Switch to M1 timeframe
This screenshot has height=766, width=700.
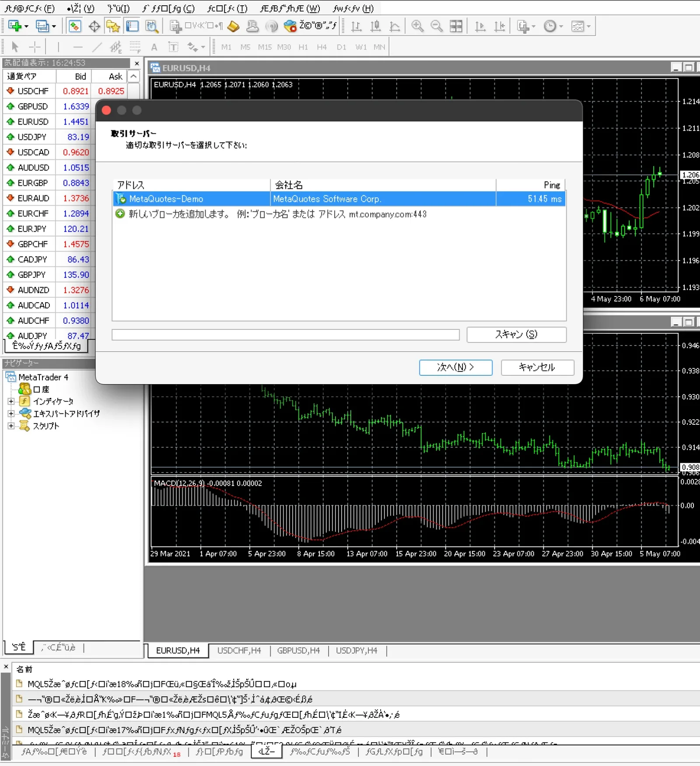[226, 47]
